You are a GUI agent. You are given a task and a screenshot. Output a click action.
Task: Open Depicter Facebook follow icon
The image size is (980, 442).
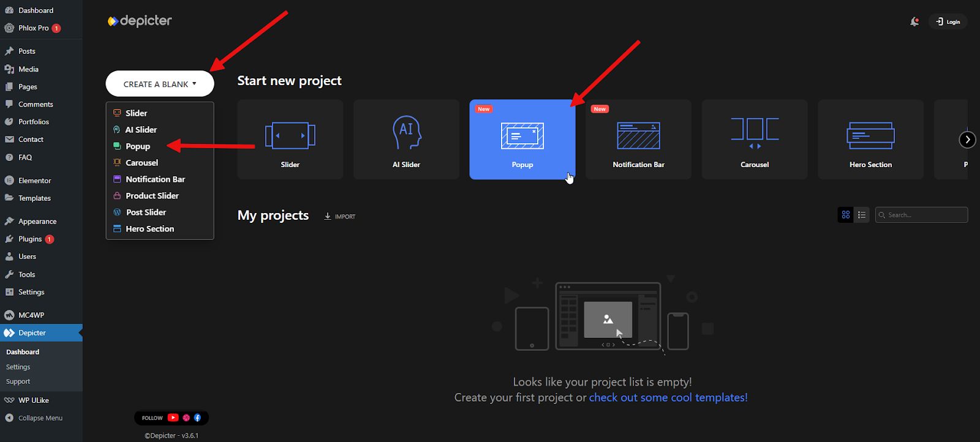point(197,418)
